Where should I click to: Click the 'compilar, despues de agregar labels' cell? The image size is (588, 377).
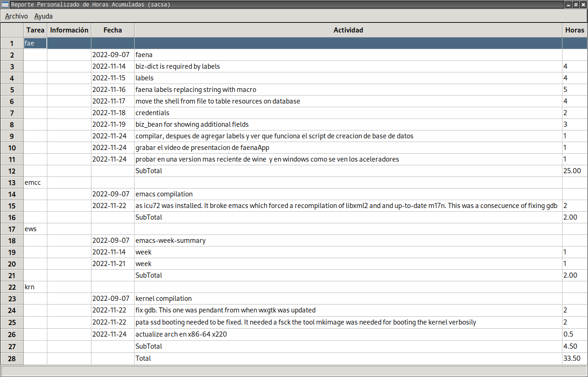pyautogui.click(x=348, y=136)
